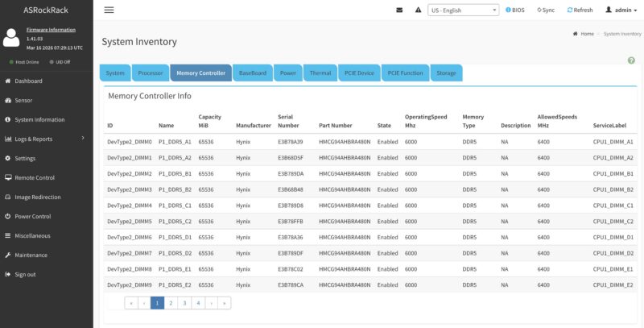This screenshot has width=644, height=328.
Task: Switch to the BaseBoard tab
Action: click(253, 73)
